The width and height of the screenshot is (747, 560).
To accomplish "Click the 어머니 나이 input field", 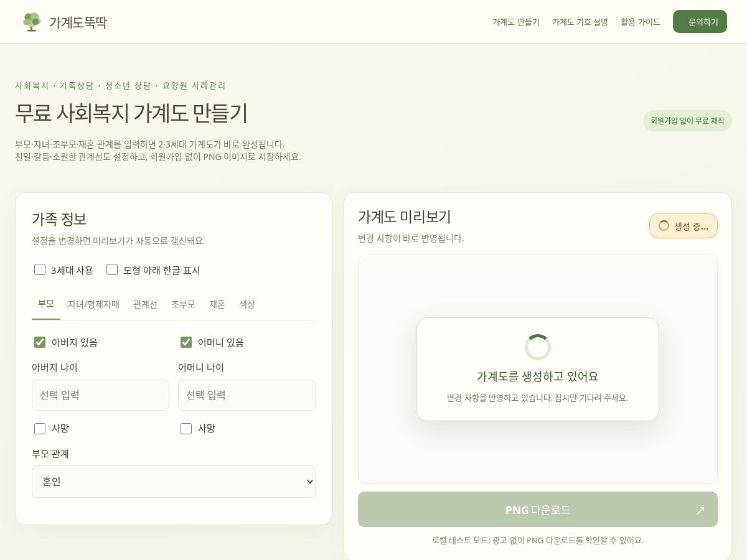I will click(x=247, y=395).
